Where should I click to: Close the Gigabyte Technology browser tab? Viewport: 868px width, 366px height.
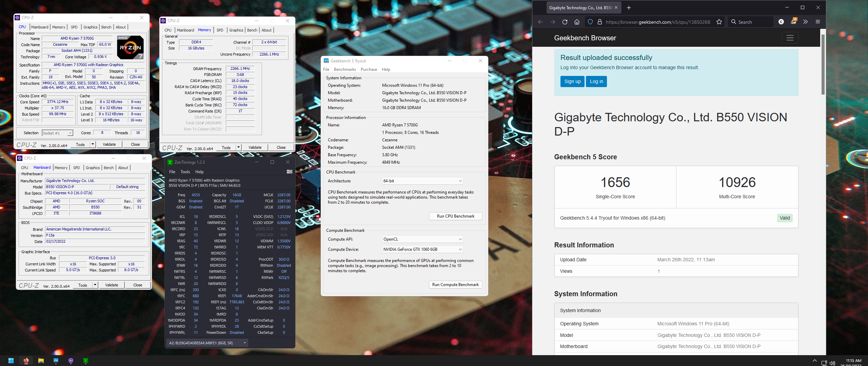coord(616,8)
